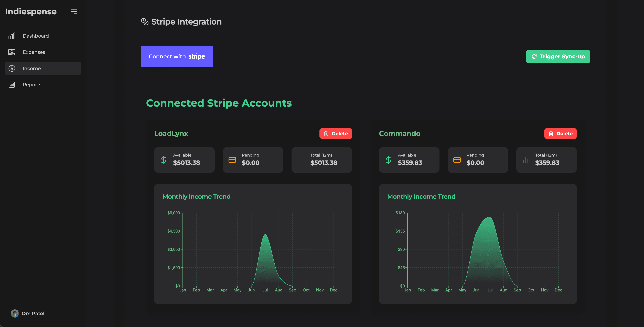Click the Dashboard bar chart icon
The width and height of the screenshot is (644, 327).
click(12, 36)
